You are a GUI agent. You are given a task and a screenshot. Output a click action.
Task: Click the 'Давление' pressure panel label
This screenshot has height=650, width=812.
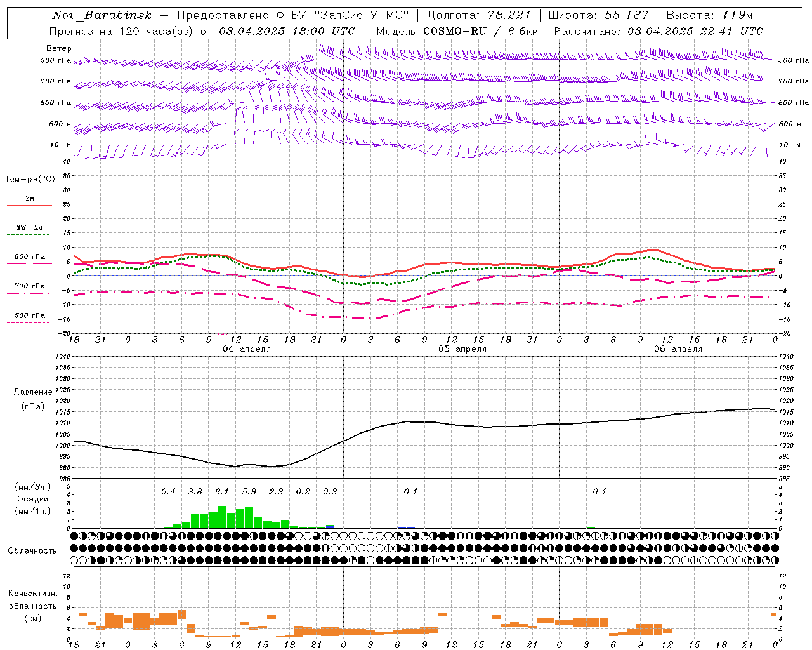(33, 392)
